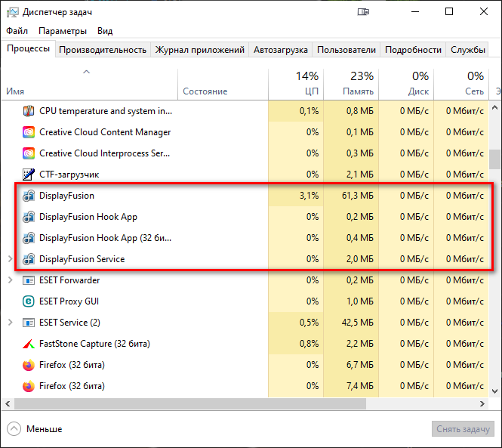Switch to the Производительность tab
The width and height of the screenshot is (502, 448).
pos(103,50)
